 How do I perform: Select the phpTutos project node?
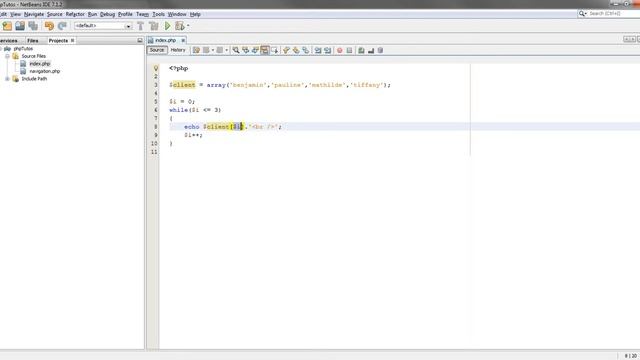click(x=23, y=49)
